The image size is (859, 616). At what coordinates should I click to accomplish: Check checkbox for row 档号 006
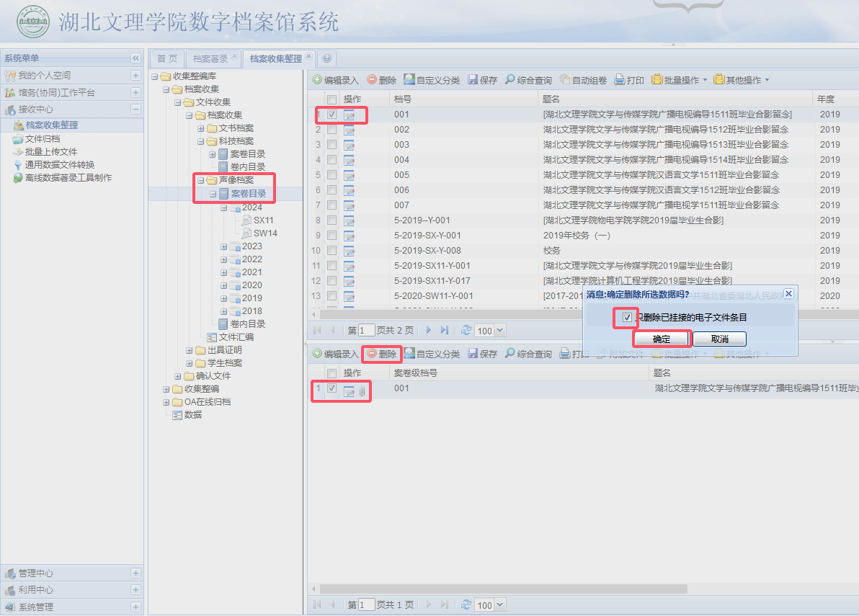tap(332, 190)
